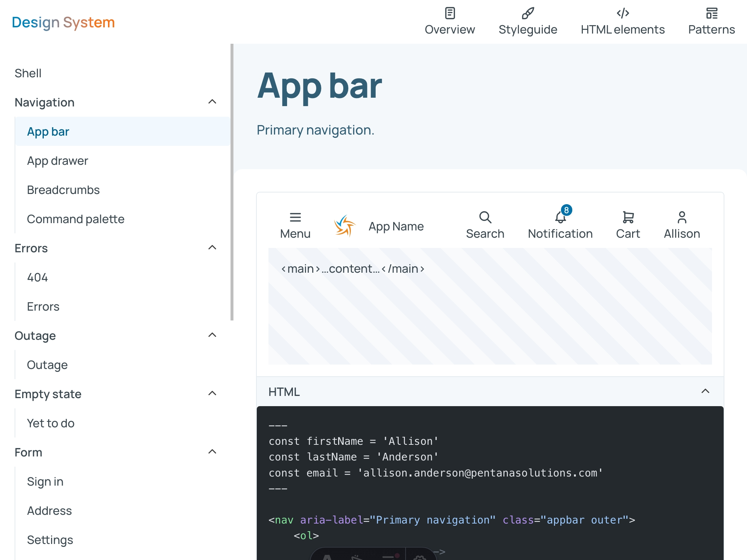This screenshot has width=747, height=560.
Task: Open the Shell page
Action: pos(28,73)
